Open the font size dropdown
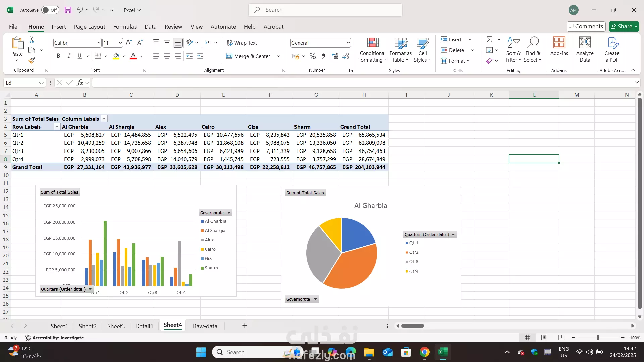Image resolution: width=644 pixels, height=362 pixels. [x=120, y=43]
